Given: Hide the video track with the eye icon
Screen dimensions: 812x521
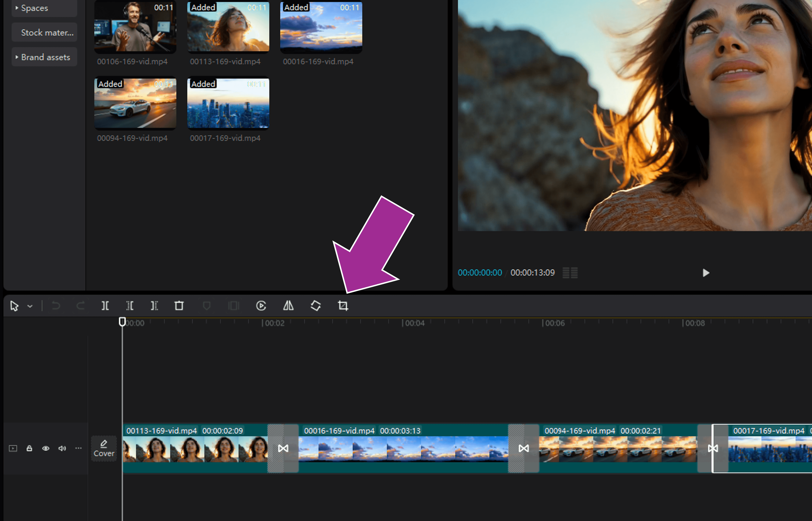Looking at the screenshot, I should 46,448.
